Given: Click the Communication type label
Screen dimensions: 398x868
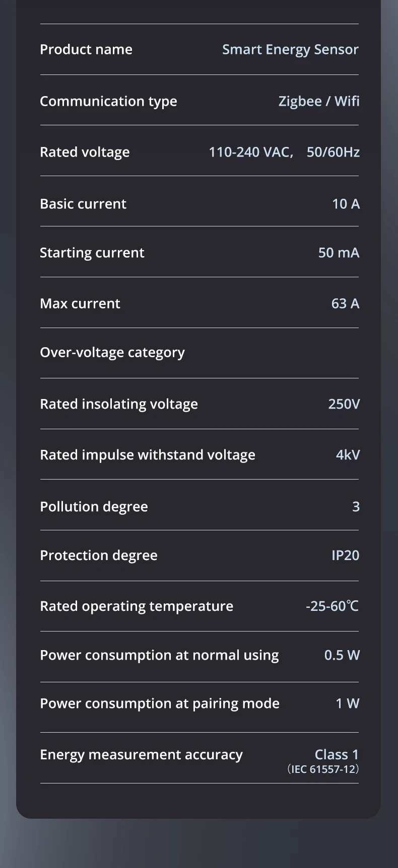Looking at the screenshot, I should pos(108,102).
